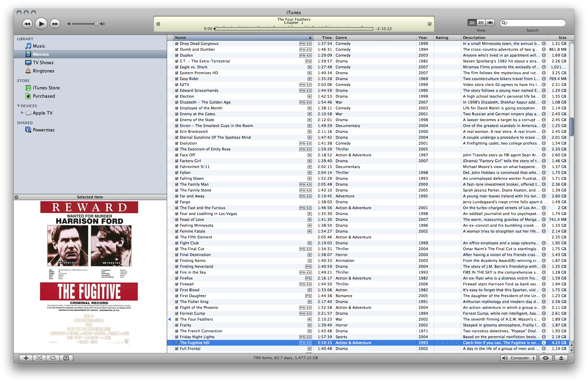Hide the artwork viewer panel button
Screen dimensions: 588x382
tap(66, 358)
